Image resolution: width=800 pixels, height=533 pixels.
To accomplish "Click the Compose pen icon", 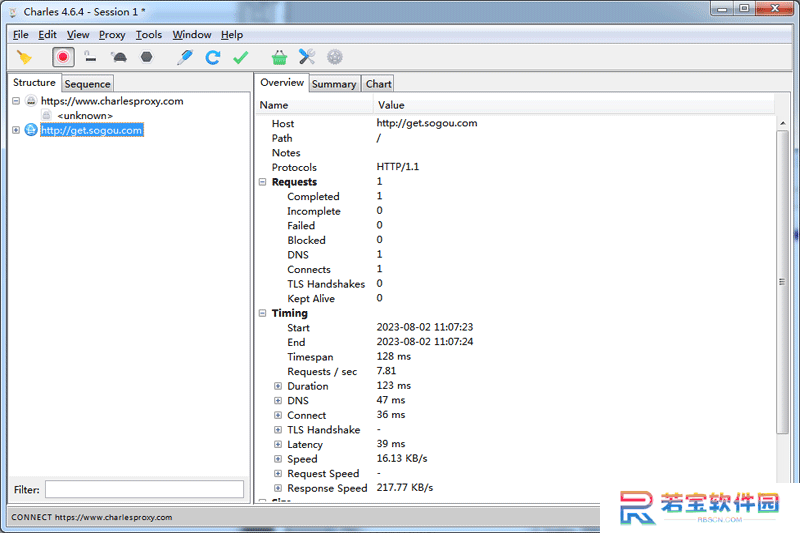I will [185, 57].
